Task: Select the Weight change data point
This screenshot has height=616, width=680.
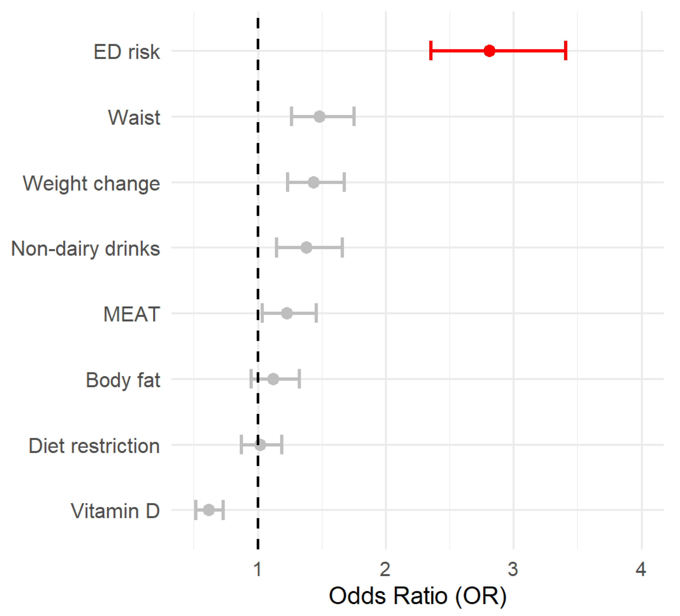Action: click(314, 182)
